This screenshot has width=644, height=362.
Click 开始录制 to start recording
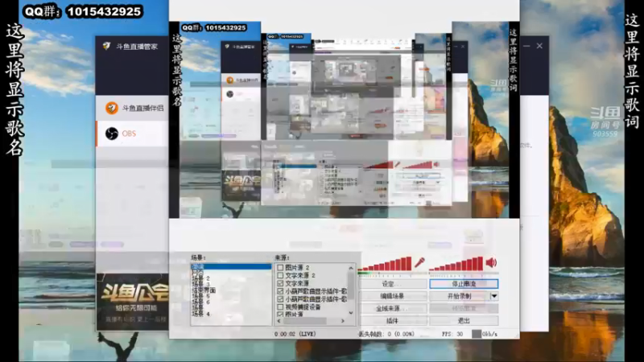coord(460,296)
